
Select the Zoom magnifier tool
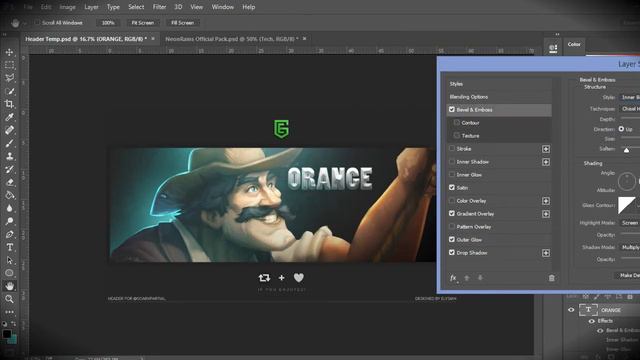[x=9, y=299]
